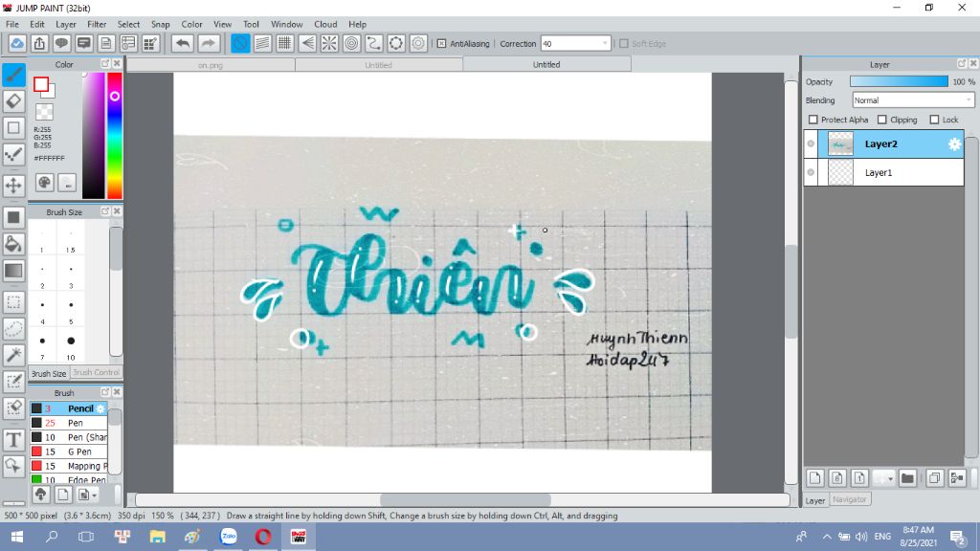Click the export/share icon in toolbar
The width and height of the screenshot is (980, 551).
pyautogui.click(x=39, y=43)
